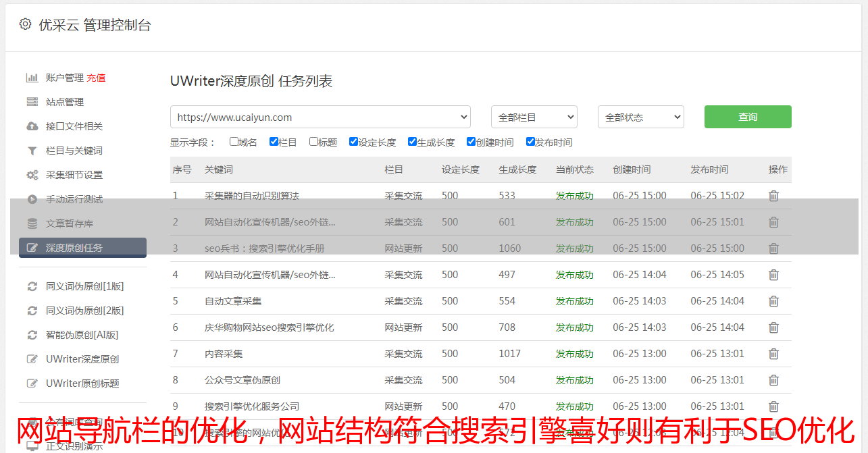The height and width of the screenshot is (453, 868).
Task: Click the trash icon for row 7
Action: 773,354
